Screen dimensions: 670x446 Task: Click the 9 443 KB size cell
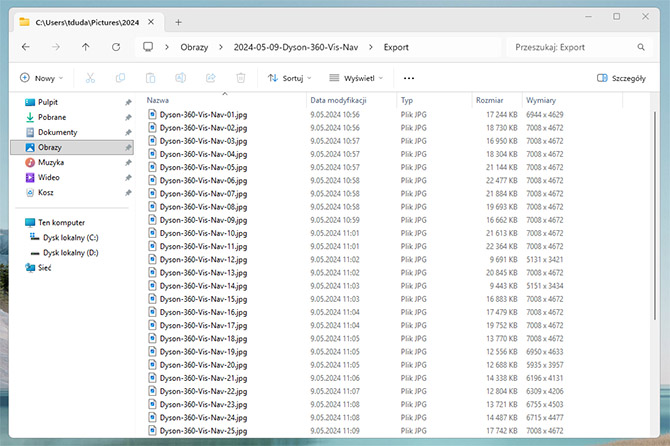503,286
